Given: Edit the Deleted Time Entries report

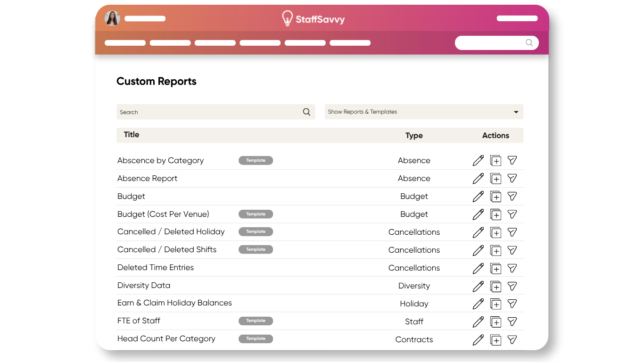Looking at the screenshot, I should (478, 268).
